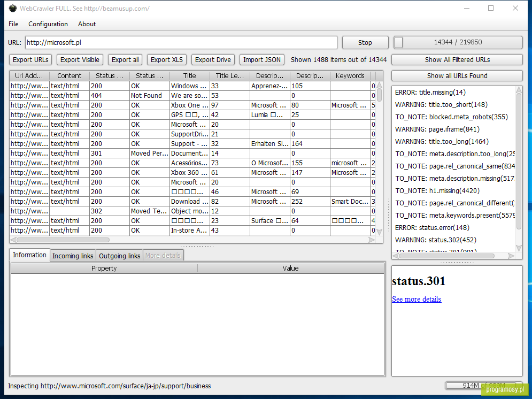
Task: Click filter list vertical scrollbar thumb
Action: pyautogui.click(x=519, y=161)
